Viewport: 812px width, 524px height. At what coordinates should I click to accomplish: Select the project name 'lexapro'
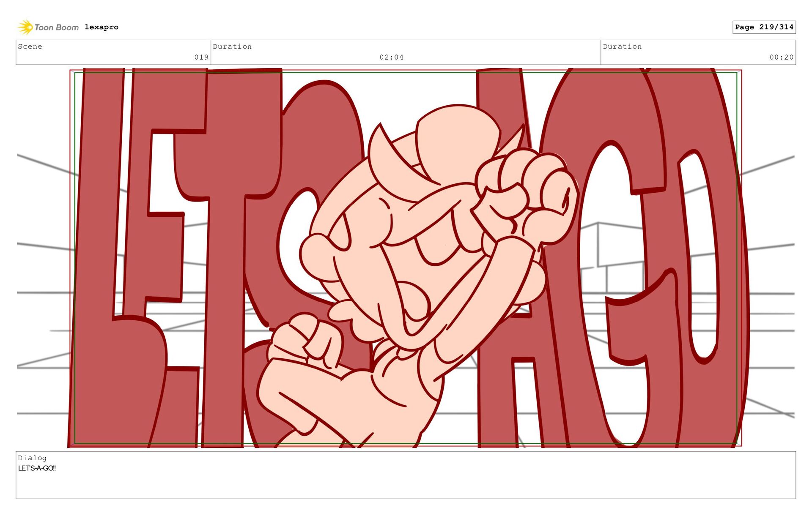(101, 27)
